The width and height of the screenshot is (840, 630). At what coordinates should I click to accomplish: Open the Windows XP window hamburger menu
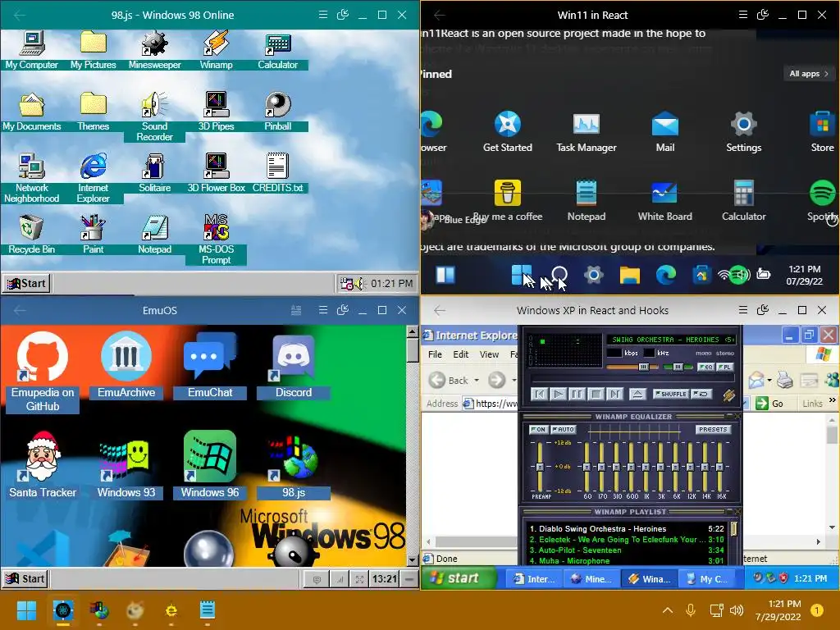pos(743,310)
